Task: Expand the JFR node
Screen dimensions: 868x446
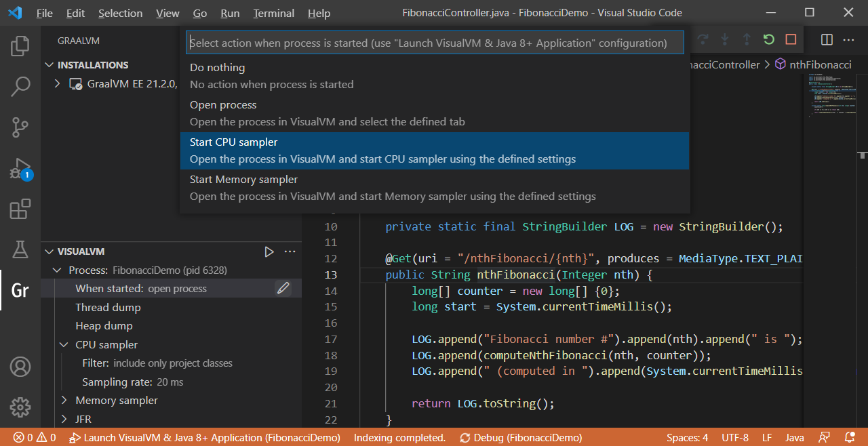Action: tap(64, 420)
